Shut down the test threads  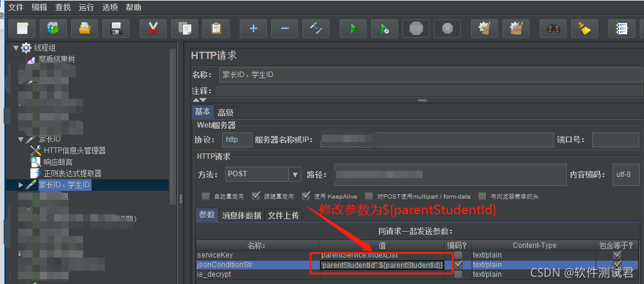(447, 29)
